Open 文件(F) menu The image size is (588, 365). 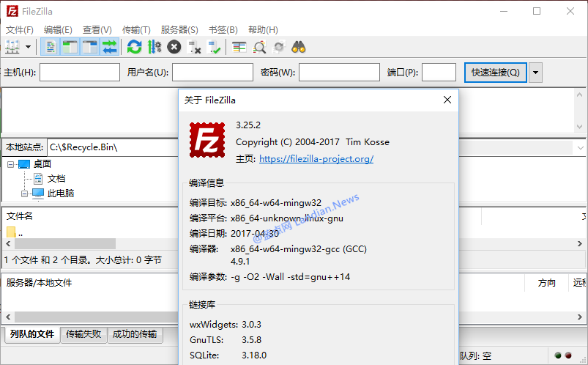click(x=20, y=29)
